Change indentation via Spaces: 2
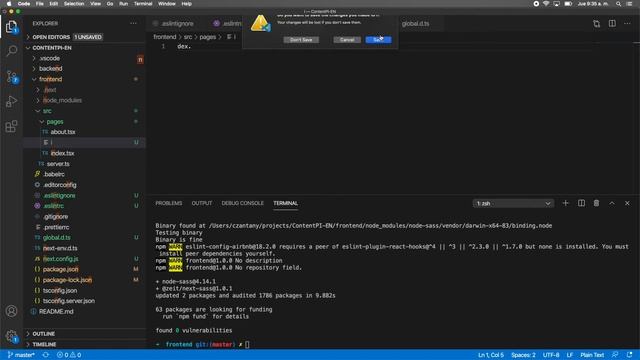 (523, 355)
